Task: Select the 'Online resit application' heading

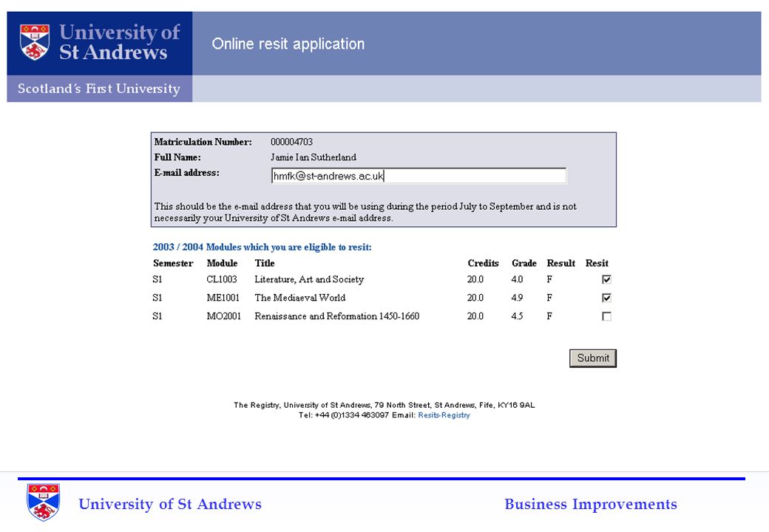Action: pos(288,44)
